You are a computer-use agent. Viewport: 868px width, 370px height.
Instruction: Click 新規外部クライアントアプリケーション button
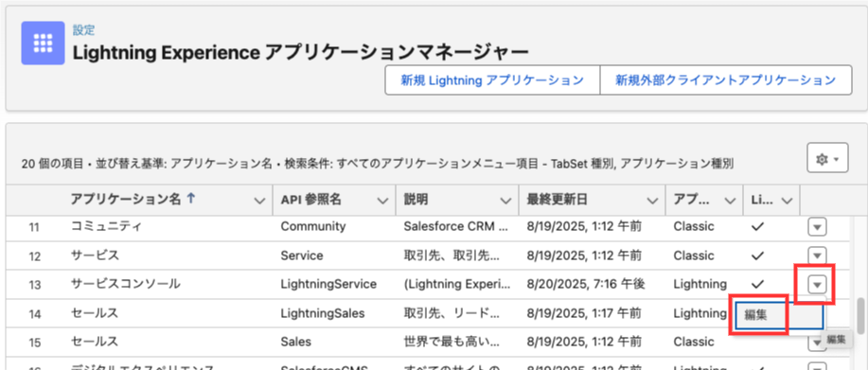pos(726,80)
